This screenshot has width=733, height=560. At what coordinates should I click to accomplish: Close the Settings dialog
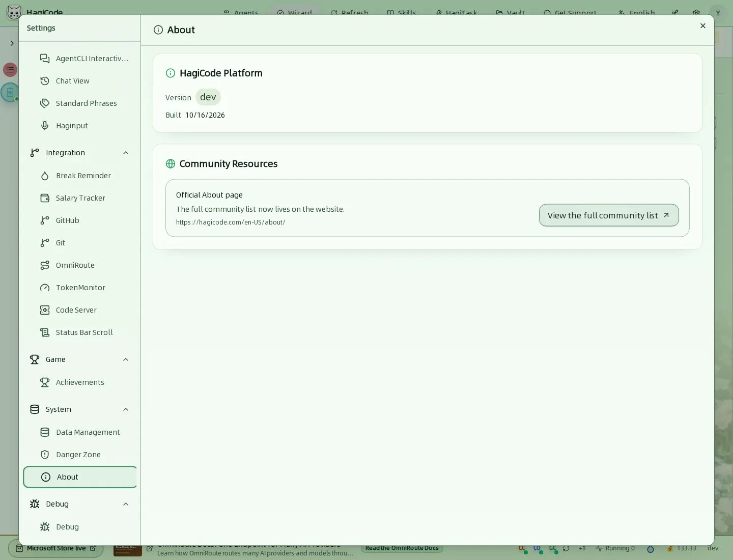pyautogui.click(x=703, y=26)
